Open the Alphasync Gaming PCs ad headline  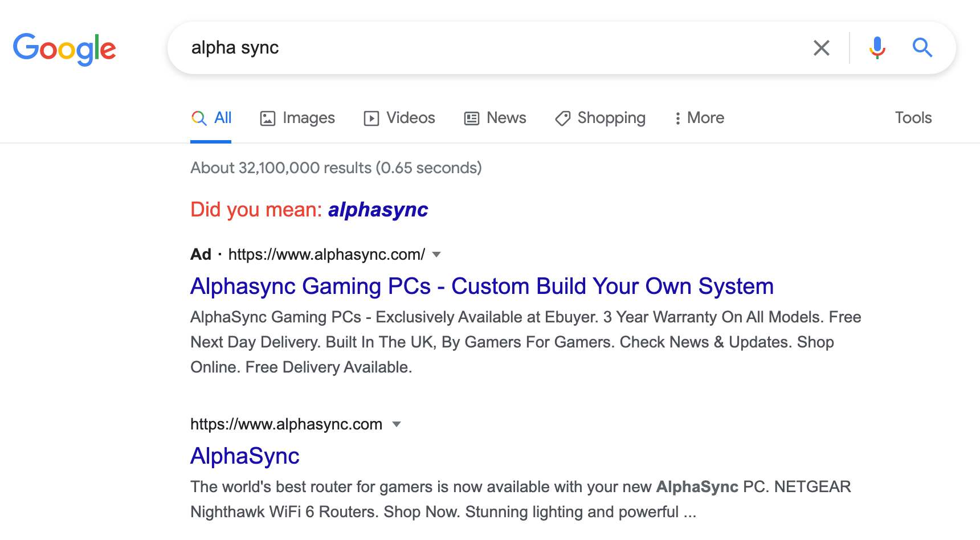pos(481,286)
